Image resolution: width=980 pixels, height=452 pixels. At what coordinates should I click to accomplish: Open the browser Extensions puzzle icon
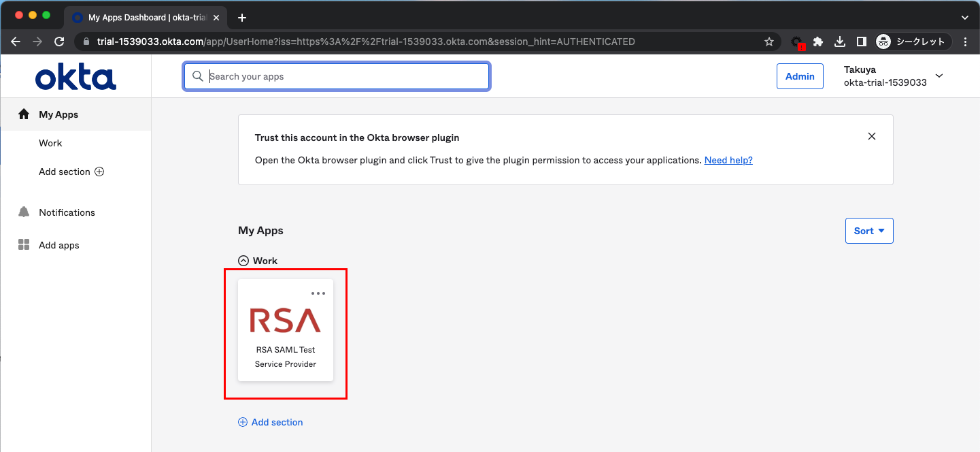pos(818,42)
